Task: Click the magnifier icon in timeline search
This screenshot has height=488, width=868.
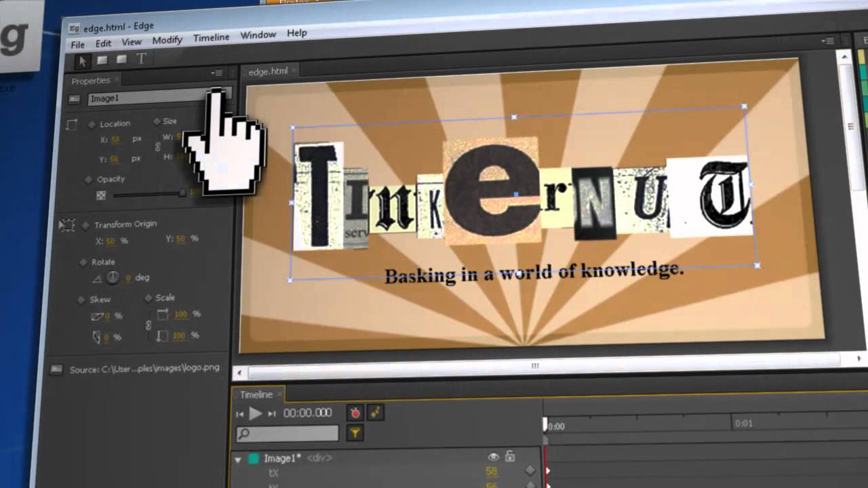Action: [x=244, y=433]
